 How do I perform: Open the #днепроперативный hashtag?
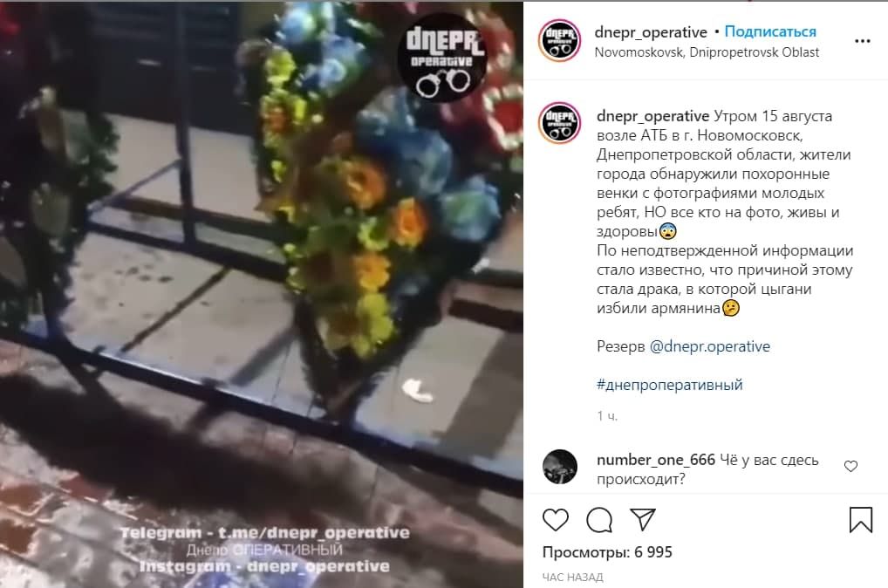[x=669, y=385]
